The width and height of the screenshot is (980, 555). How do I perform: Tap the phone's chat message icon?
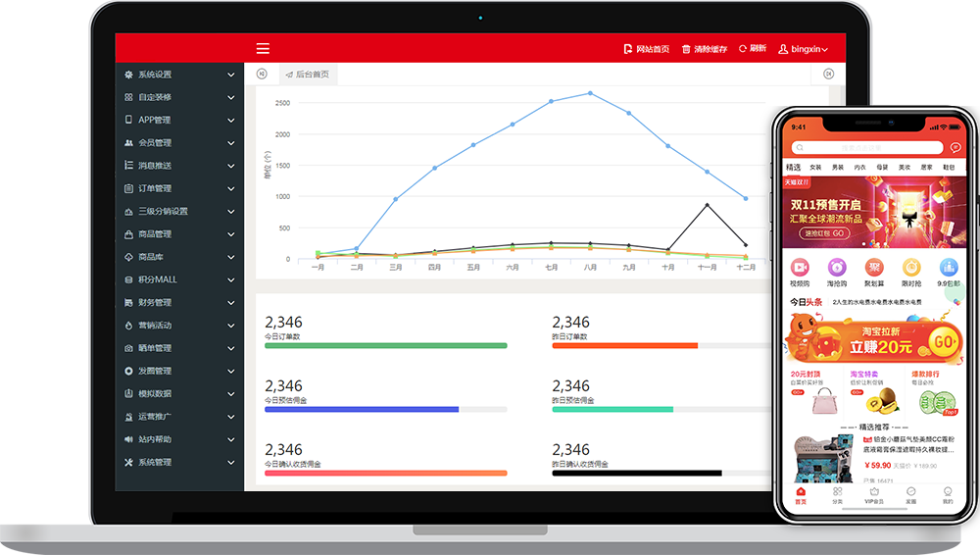pos(955,147)
